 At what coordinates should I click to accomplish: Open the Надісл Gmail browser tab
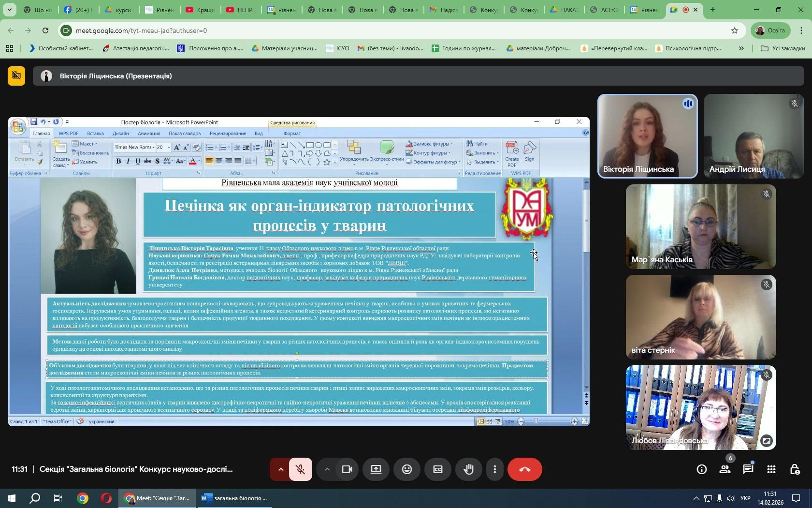(443, 10)
